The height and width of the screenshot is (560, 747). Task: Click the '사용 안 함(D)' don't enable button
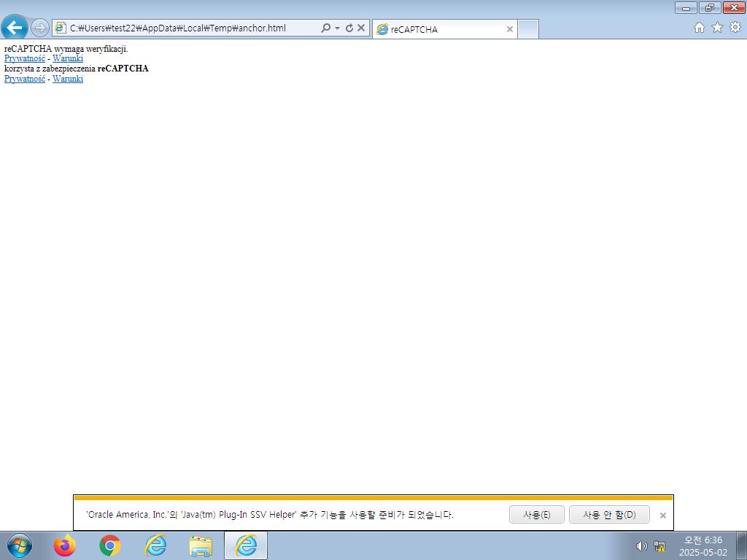[x=609, y=515]
